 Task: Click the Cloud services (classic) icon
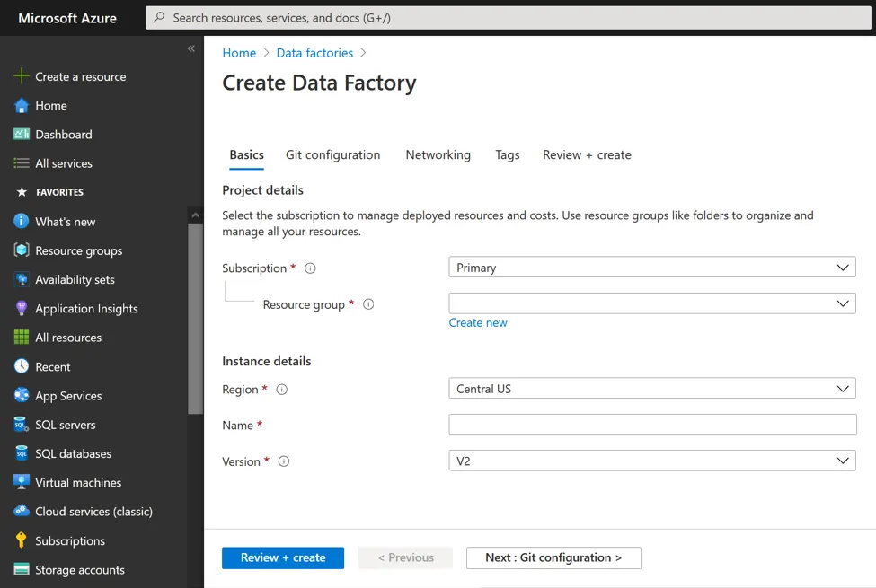(22, 511)
